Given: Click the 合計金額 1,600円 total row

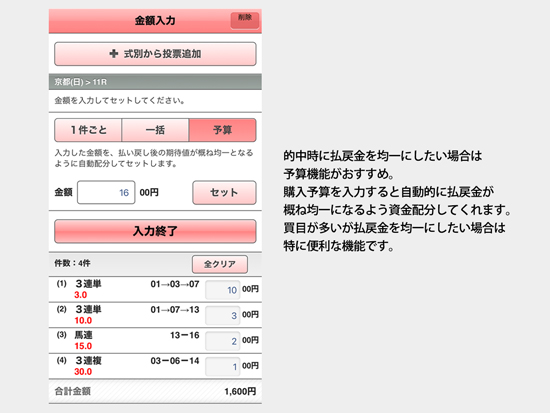Looking at the screenshot, I should [x=155, y=391].
